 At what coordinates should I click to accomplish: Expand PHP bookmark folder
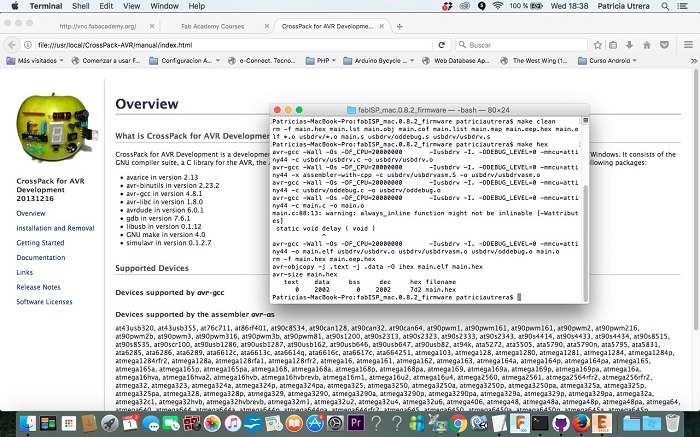pos(321,60)
